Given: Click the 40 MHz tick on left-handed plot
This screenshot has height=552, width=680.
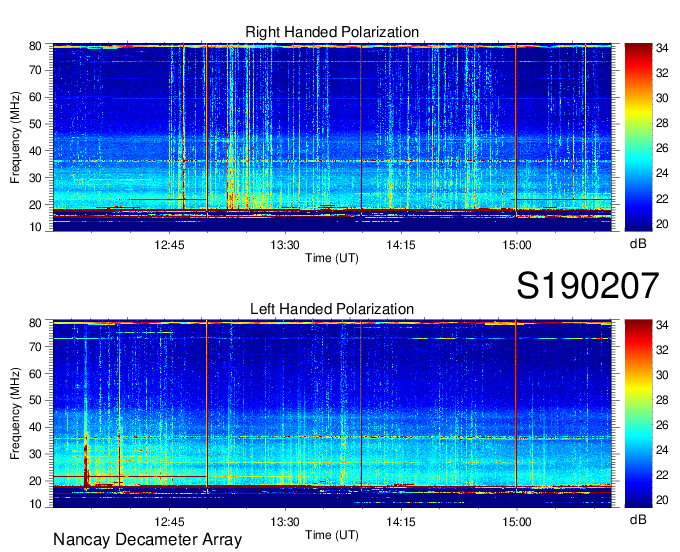Looking at the screenshot, I should pos(35,427).
